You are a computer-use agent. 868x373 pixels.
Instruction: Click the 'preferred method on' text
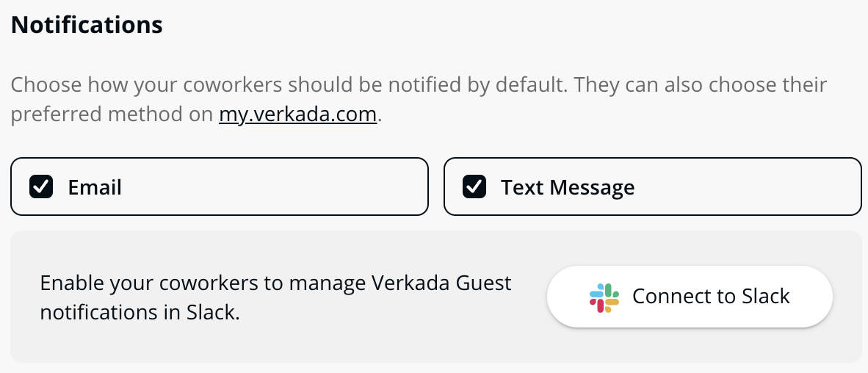114,115
